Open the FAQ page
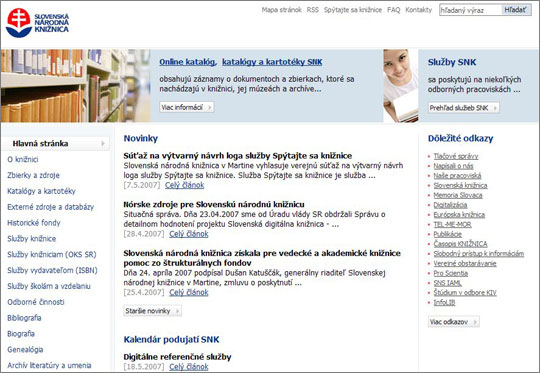Viewport: 540px width, 373px height. 394,10
